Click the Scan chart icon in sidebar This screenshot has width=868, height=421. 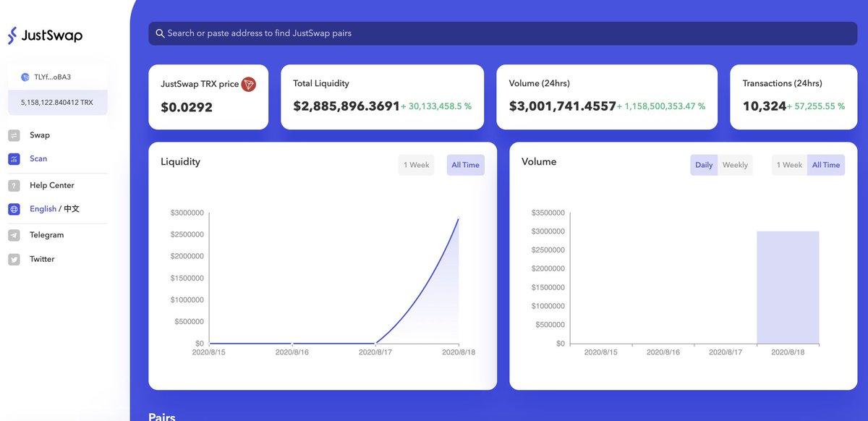coord(14,158)
